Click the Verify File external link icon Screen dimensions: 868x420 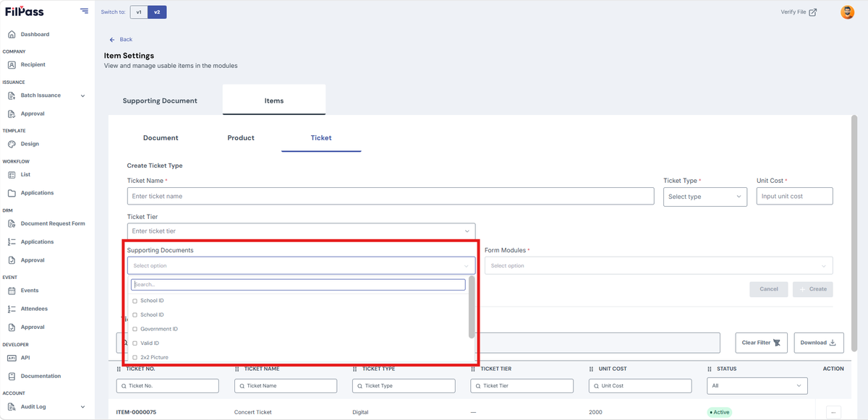click(813, 12)
